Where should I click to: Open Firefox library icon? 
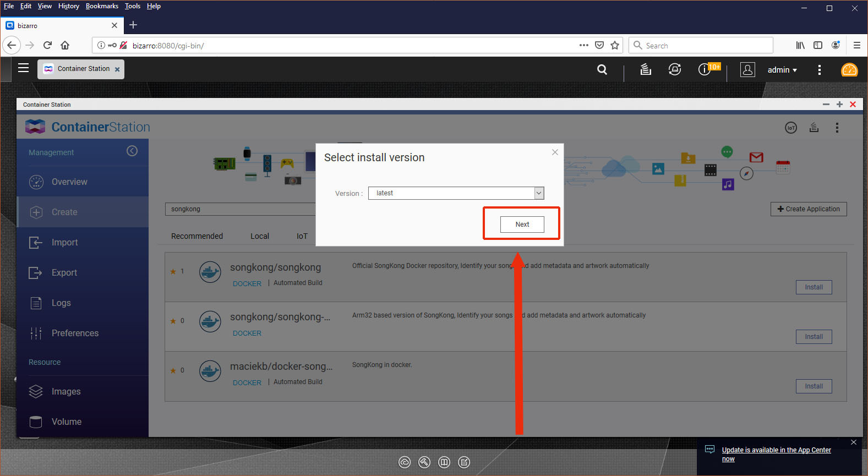[800, 45]
